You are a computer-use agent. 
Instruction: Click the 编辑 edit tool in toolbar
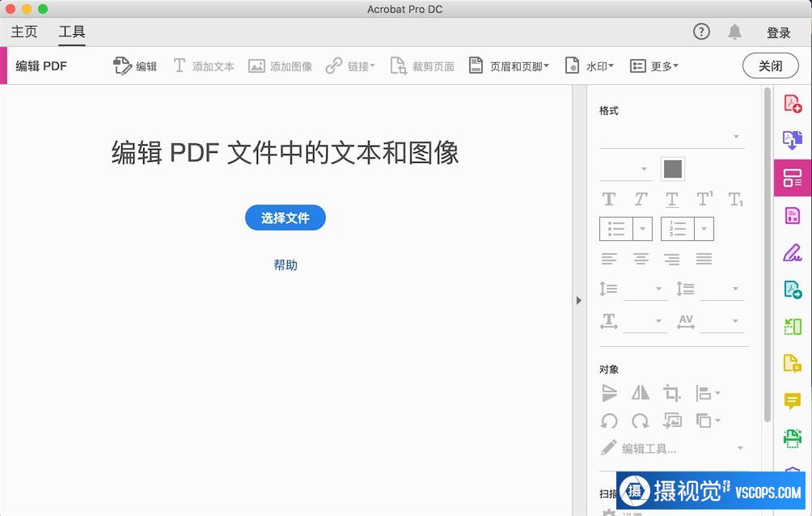[x=134, y=66]
